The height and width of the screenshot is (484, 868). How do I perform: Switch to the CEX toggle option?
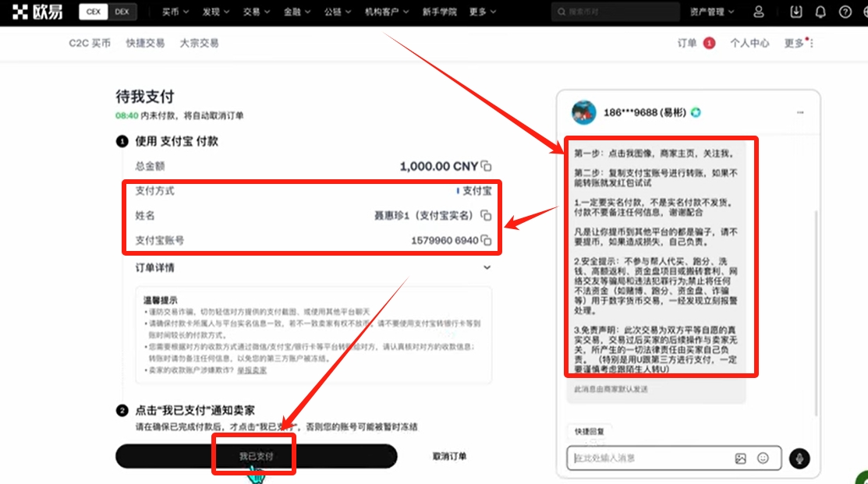click(93, 12)
